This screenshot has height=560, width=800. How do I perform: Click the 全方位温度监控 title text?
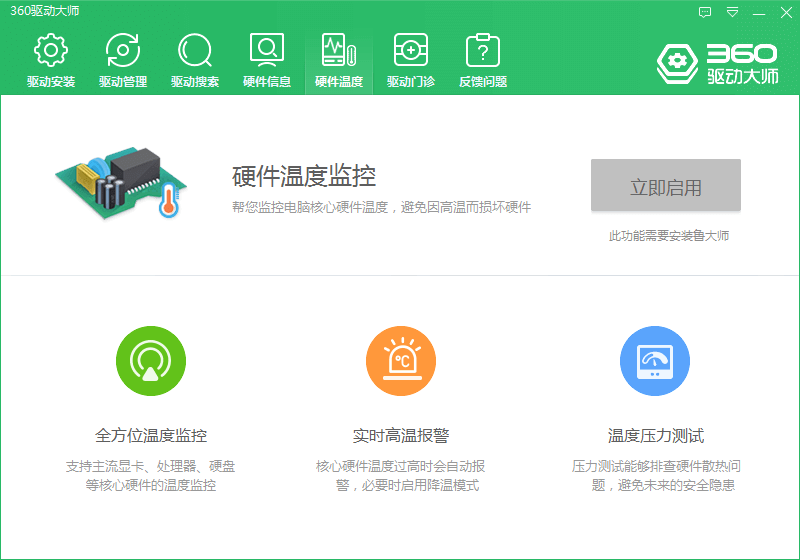tap(151, 436)
